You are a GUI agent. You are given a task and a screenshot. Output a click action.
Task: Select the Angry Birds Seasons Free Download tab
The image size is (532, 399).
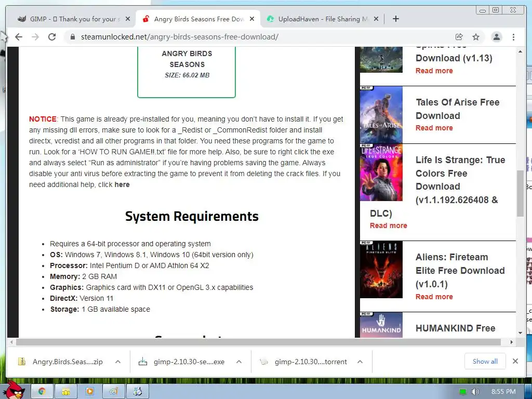[x=198, y=19]
